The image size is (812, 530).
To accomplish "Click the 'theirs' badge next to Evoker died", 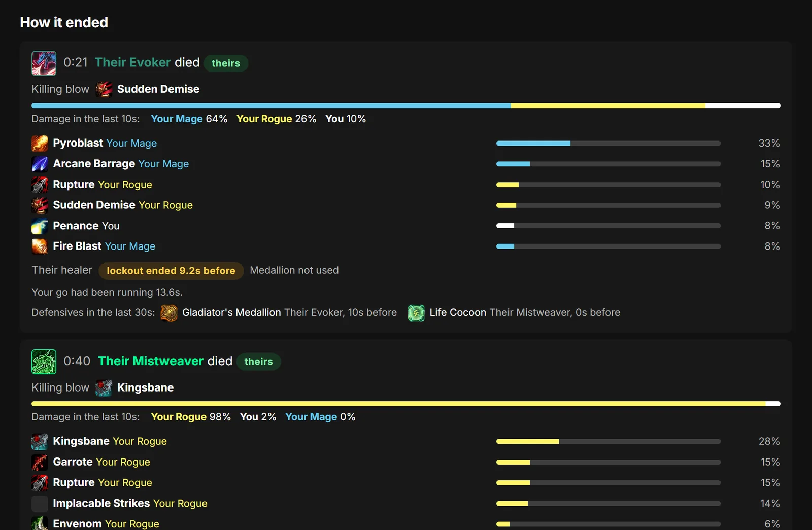I will tap(226, 63).
